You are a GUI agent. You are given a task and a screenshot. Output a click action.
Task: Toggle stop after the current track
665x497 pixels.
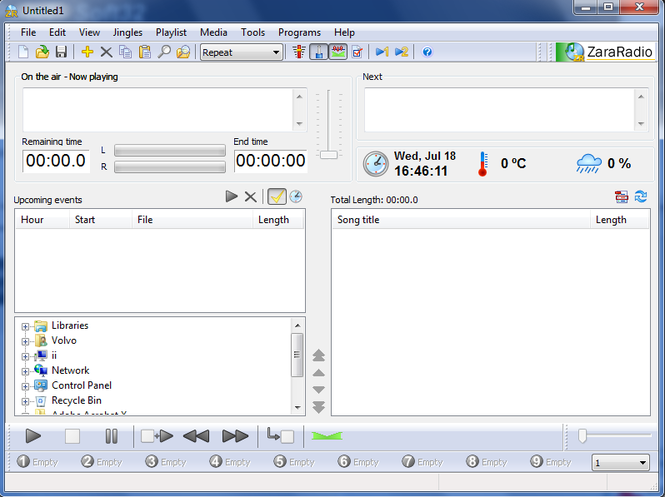pyautogui.click(x=280, y=436)
